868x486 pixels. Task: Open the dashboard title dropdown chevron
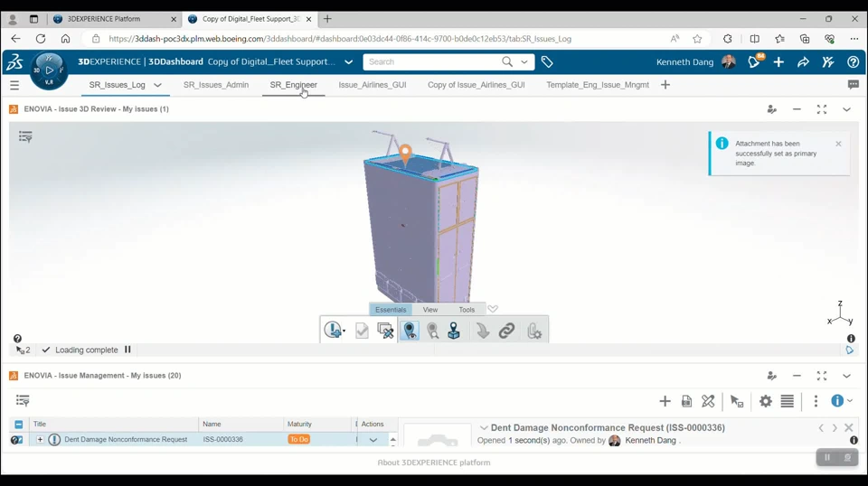click(349, 62)
